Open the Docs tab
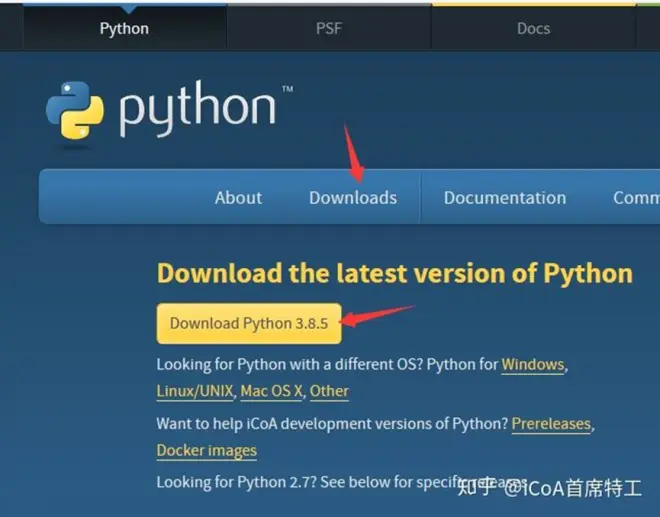Image resolution: width=660 pixels, height=517 pixels. (533, 29)
